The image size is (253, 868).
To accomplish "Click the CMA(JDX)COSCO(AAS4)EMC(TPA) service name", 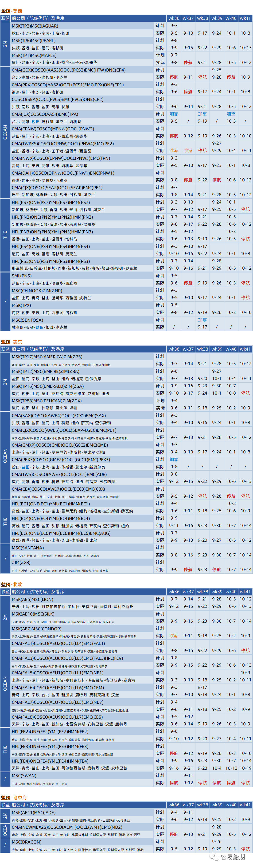I will point(45,114).
